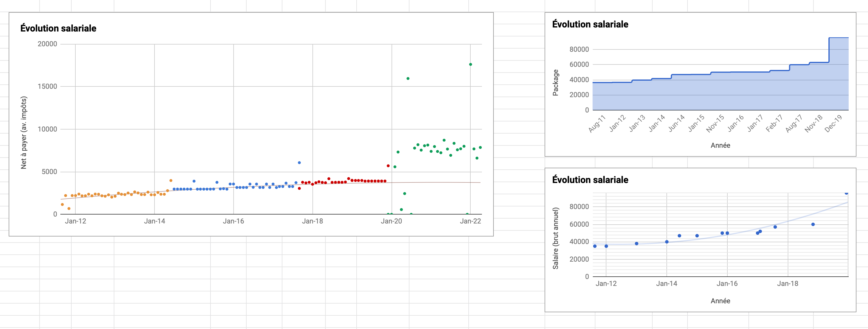Click the Nov-18 axis label
This screenshot has height=329, width=868.
point(814,123)
